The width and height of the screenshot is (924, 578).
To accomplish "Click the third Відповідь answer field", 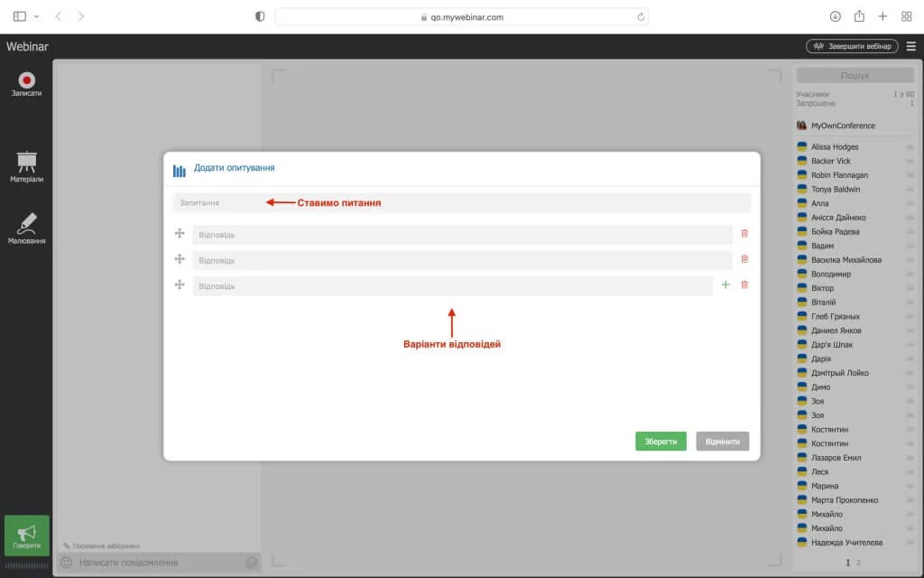I will pos(452,286).
